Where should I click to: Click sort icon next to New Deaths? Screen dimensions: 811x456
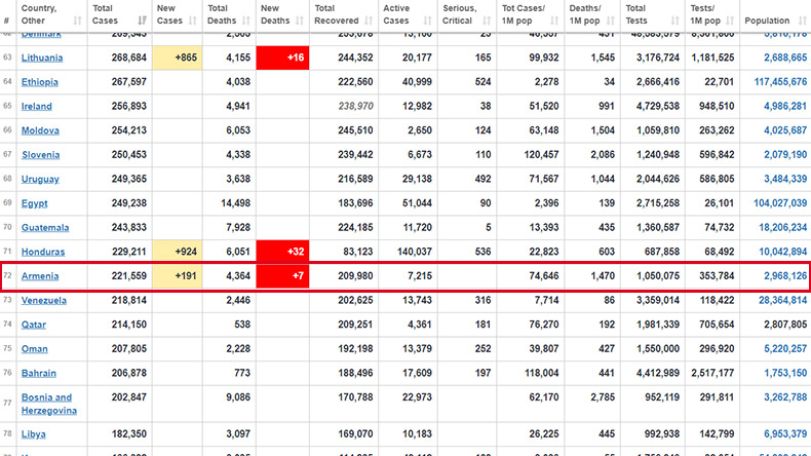[x=299, y=21]
